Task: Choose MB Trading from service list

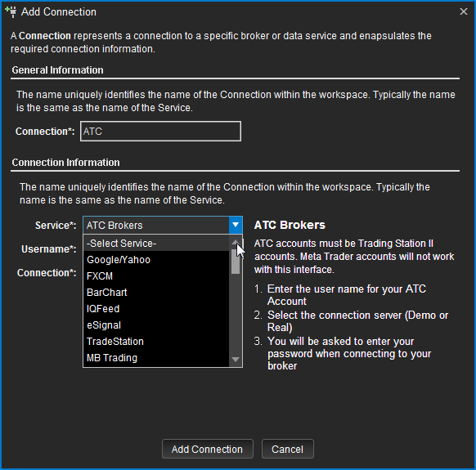Action: click(156, 358)
